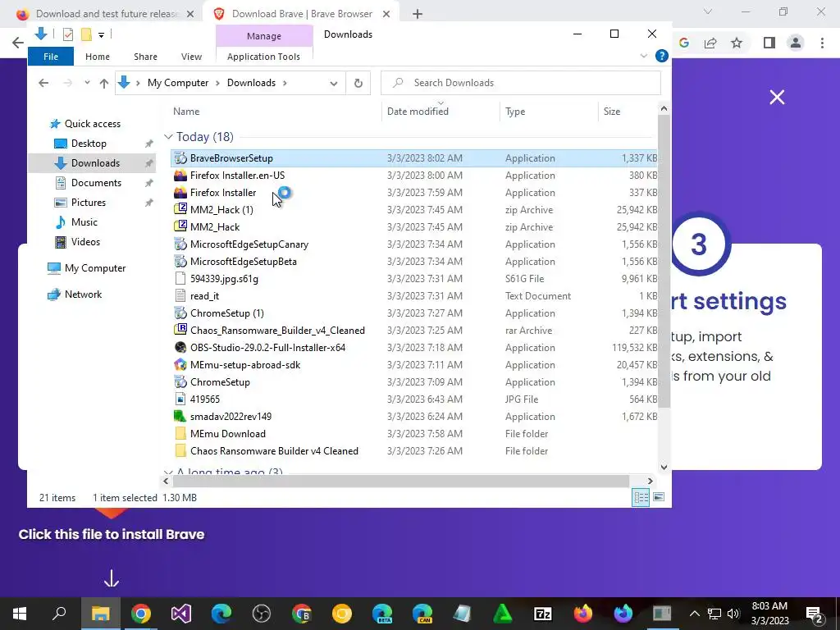Open Customize Quick Access Toolbar dropdown

click(101, 35)
